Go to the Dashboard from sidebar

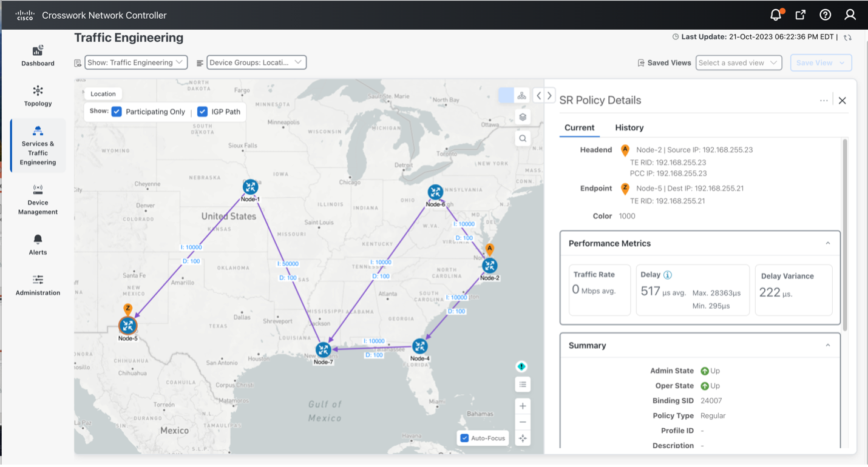pos(37,54)
